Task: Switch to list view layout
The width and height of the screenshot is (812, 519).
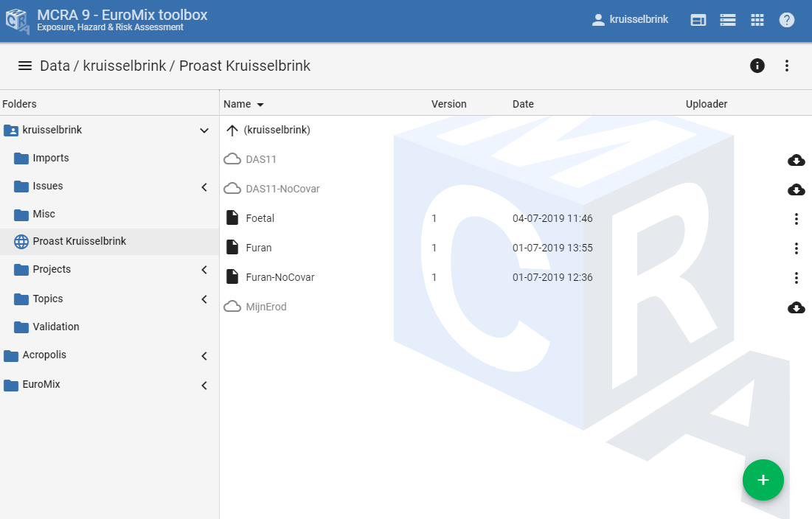Action: (x=727, y=20)
